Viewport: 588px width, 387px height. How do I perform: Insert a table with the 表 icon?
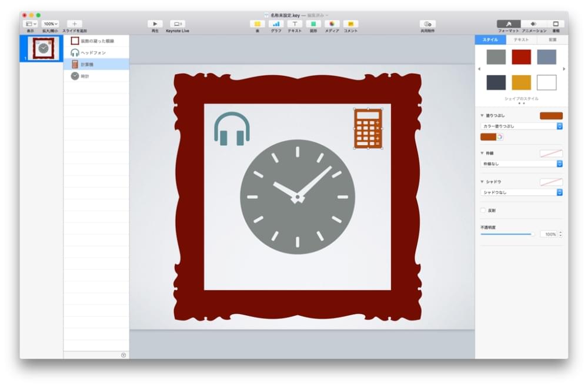(257, 24)
